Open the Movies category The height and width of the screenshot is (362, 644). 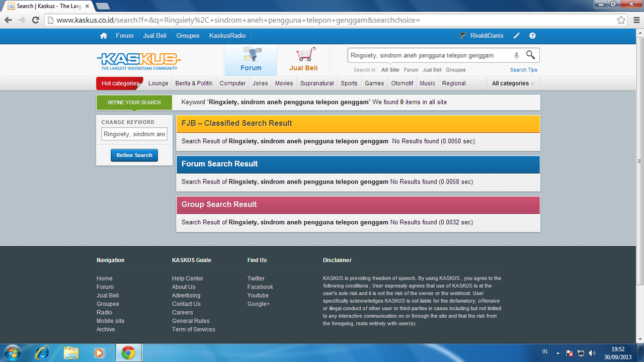tap(284, 83)
